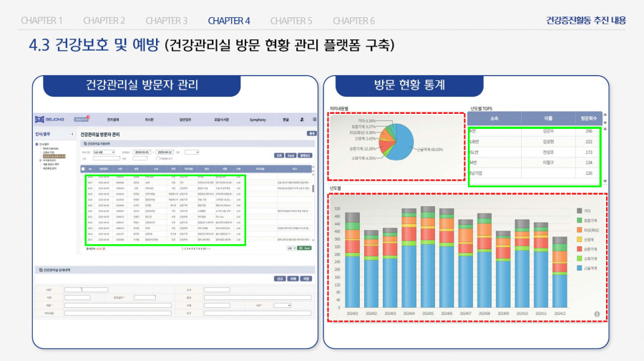Open the hamburger menu icon in the header
Image resolution: width=644 pixels, height=361 pixels.
(x=314, y=120)
